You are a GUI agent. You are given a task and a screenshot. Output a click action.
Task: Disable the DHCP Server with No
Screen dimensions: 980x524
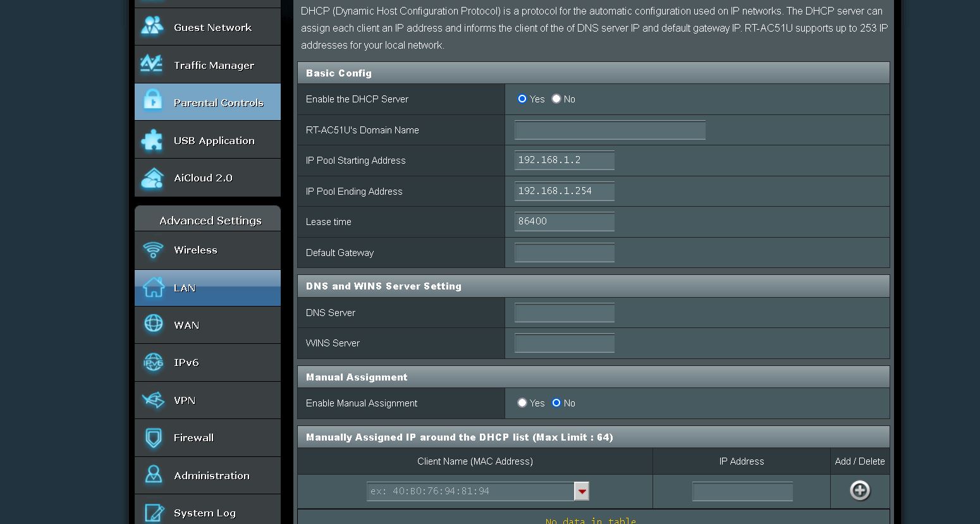tap(556, 99)
